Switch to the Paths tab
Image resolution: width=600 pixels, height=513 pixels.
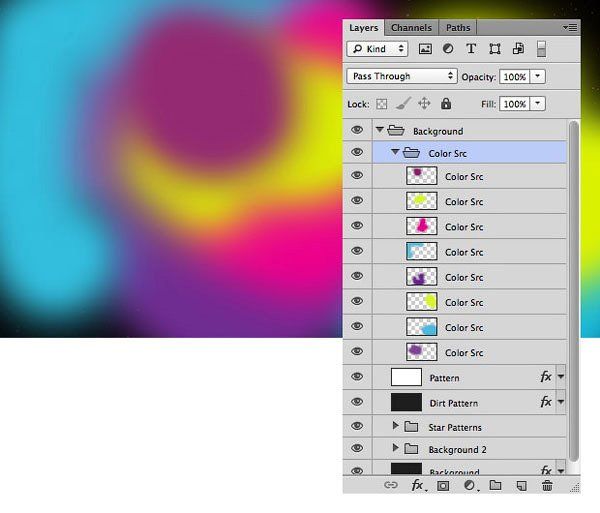click(x=458, y=28)
